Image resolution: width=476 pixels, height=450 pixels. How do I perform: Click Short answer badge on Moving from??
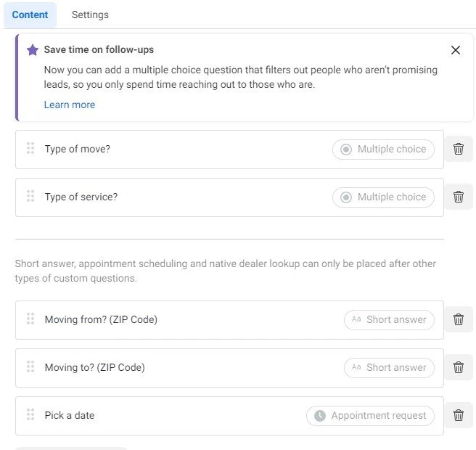389,320
